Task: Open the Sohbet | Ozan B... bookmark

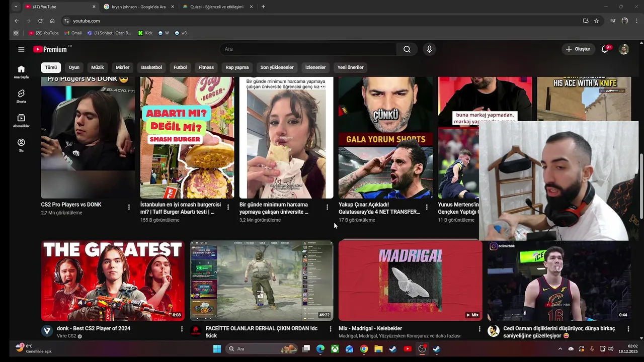Action: point(109,33)
